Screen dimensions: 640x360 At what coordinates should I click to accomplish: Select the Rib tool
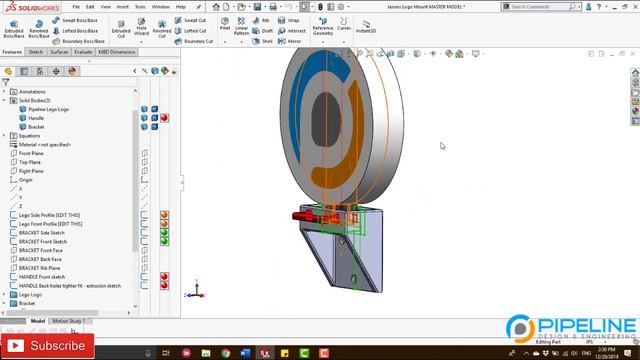(x=261, y=20)
